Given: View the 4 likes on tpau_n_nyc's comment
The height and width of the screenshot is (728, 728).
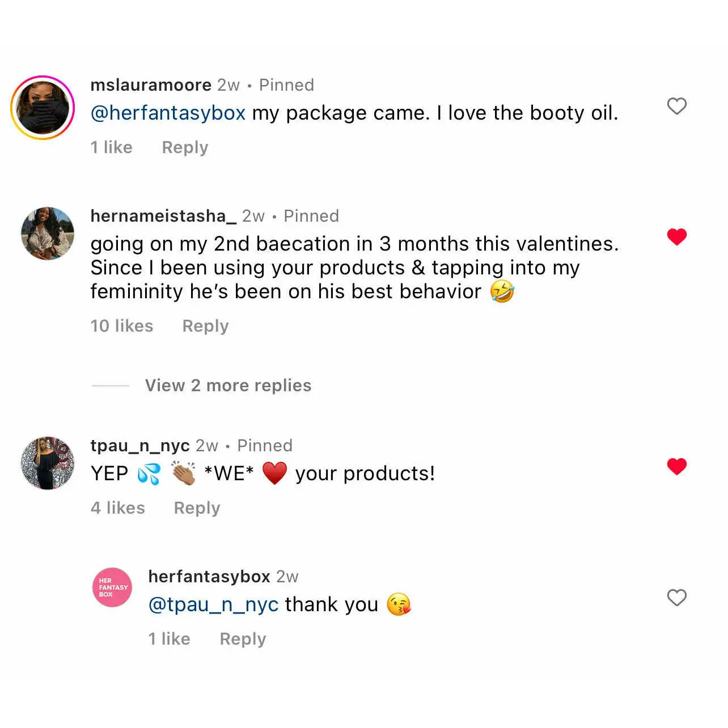Looking at the screenshot, I should tap(118, 508).
